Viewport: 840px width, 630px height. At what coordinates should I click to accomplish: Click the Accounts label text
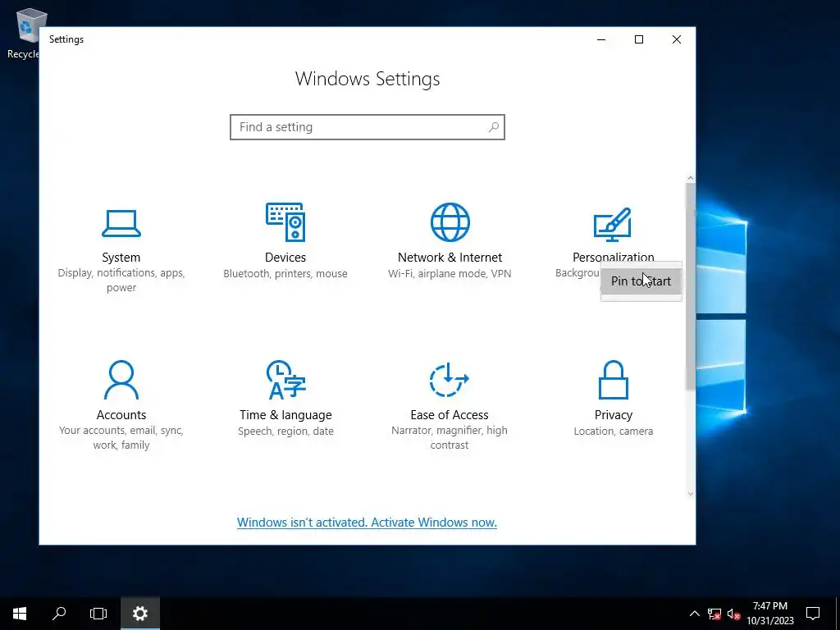(121, 414)
